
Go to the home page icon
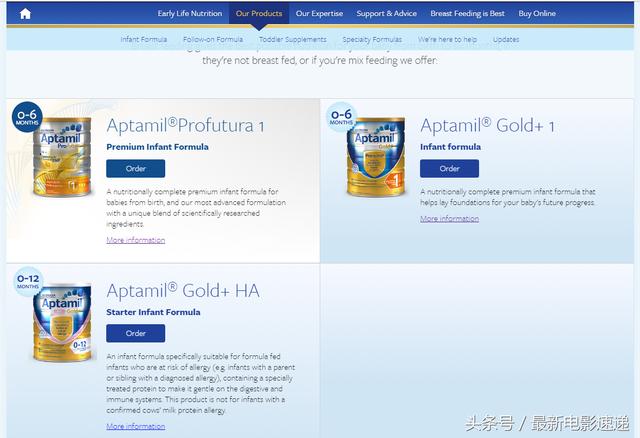(25, 14)
